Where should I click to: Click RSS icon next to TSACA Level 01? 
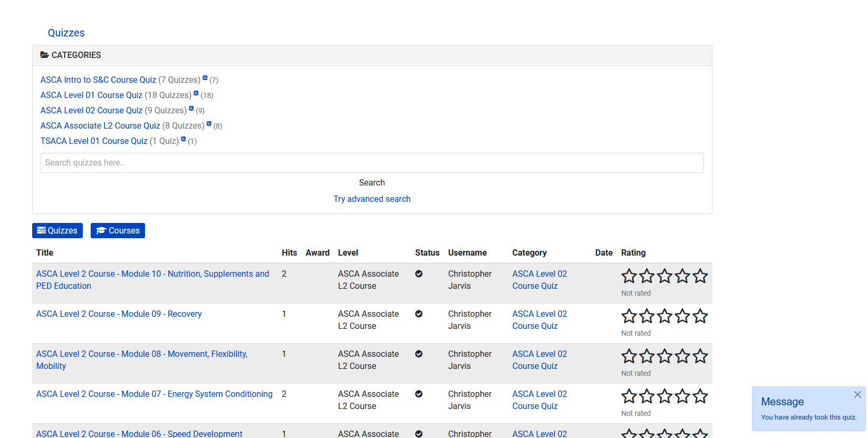(x=184, y=139)
